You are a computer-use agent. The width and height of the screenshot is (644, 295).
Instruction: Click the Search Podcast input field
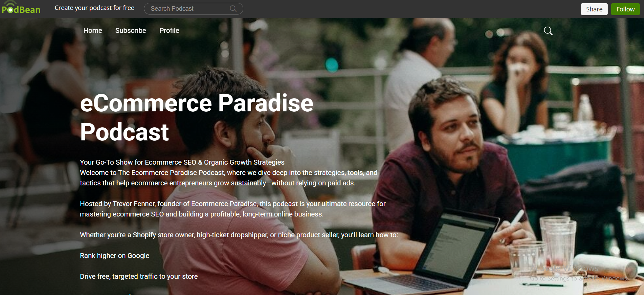click(193, 9)
